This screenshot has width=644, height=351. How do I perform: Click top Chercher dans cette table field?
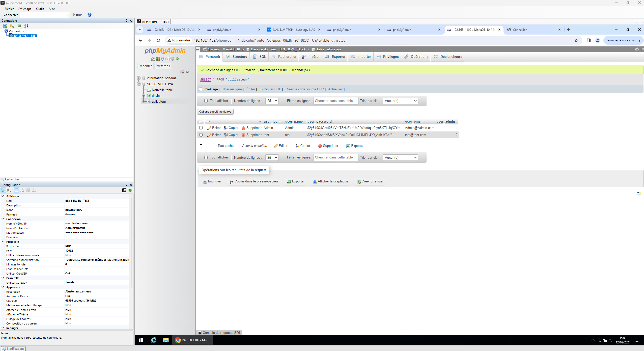(335, 101)
